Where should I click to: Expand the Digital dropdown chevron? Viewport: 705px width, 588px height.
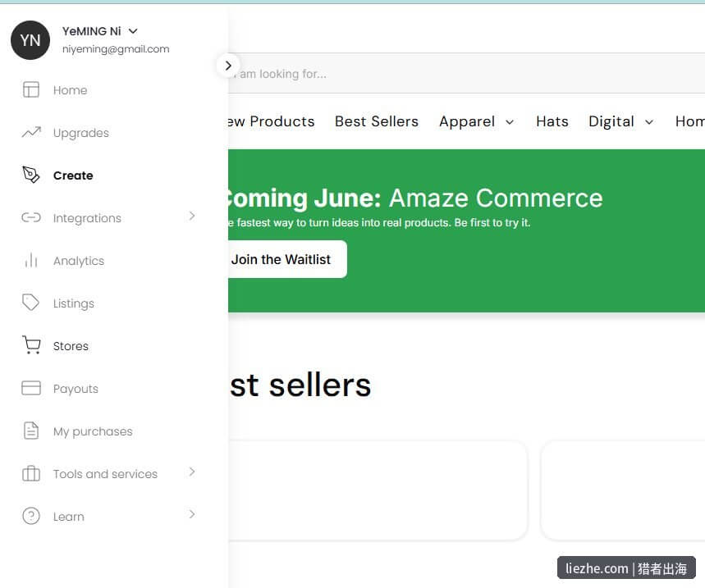click(649, 122)
